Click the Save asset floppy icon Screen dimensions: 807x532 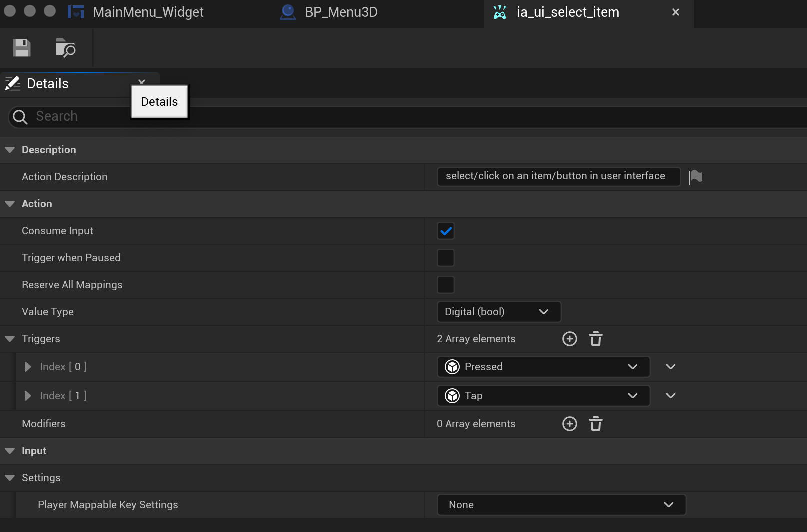[22, 48]
